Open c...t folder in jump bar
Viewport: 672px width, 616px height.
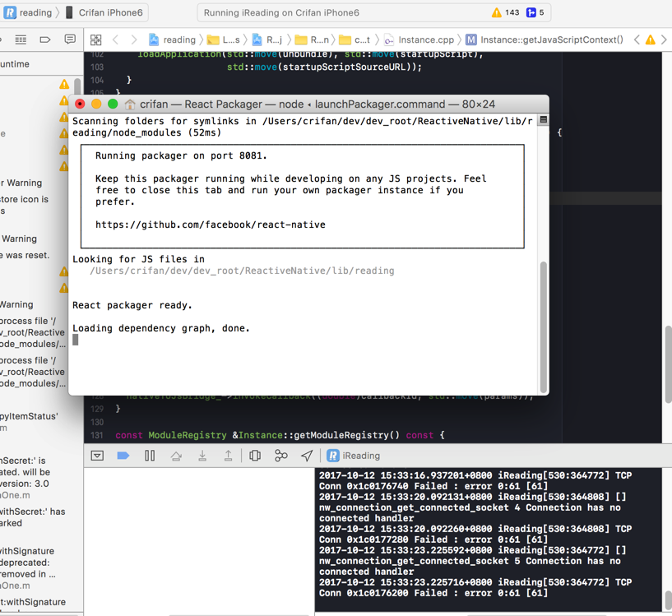point(355,39)
